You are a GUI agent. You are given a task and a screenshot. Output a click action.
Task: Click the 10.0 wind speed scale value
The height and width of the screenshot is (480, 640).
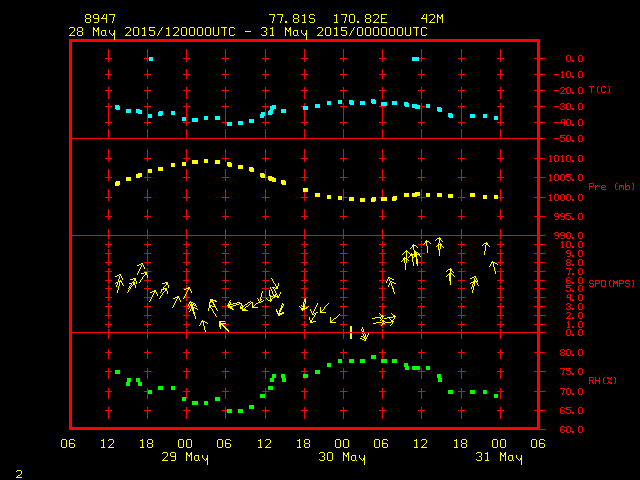pyautogui.click(x=571, y=244)
